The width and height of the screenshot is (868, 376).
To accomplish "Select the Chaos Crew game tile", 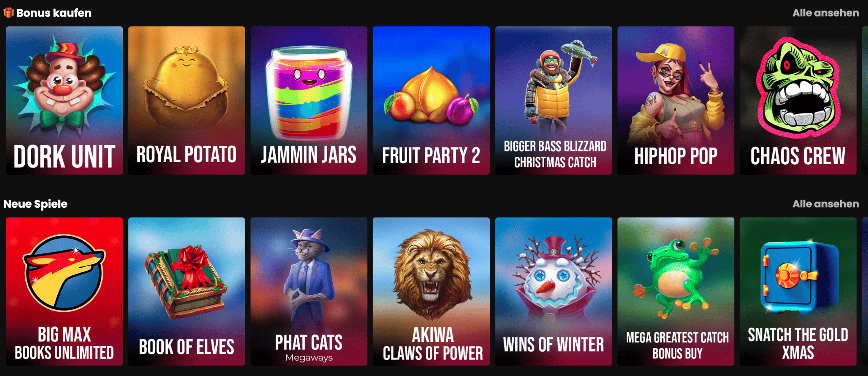I will (x=798, y=101).
